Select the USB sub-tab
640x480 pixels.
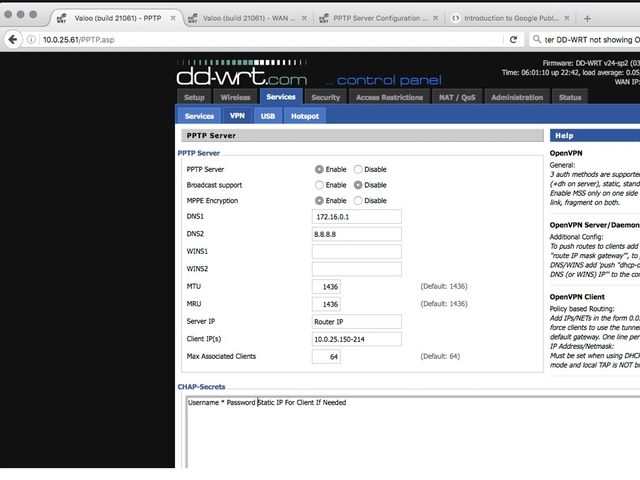(x=268, y=116)
